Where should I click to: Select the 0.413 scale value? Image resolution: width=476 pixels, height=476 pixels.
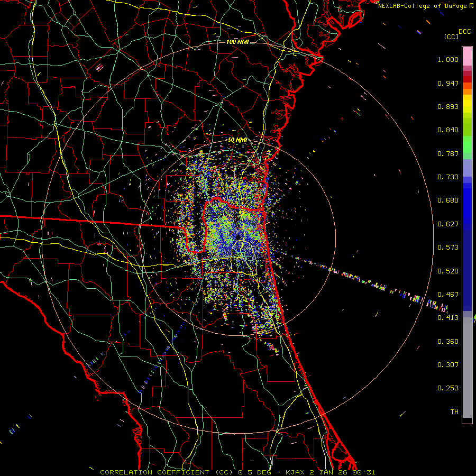coord(448,318)
